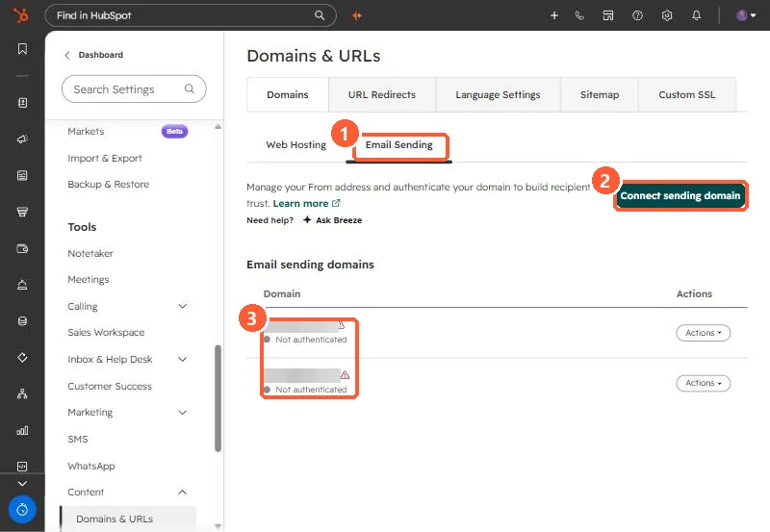Open SMS settings

pos(78,439)
